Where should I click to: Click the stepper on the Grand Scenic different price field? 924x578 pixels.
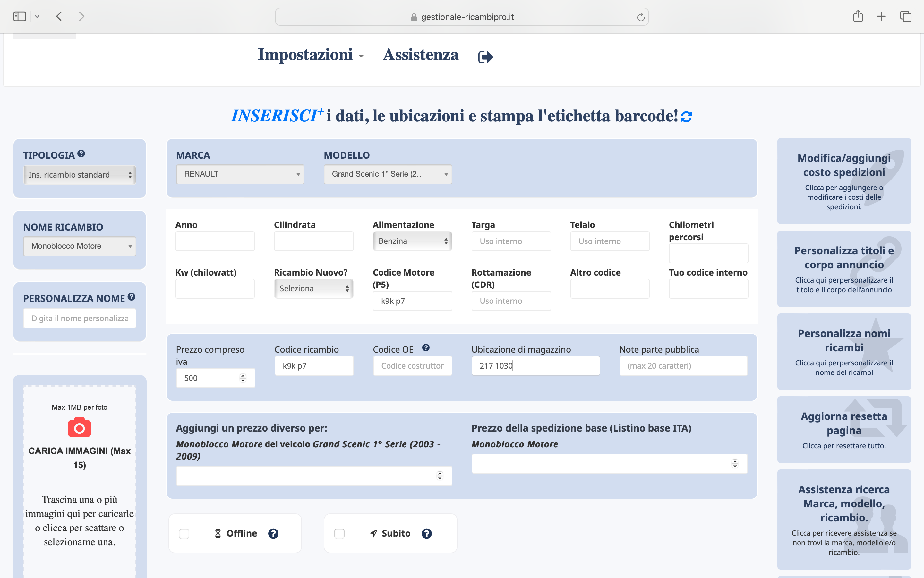pyautogui.click(x=440, y=476)
